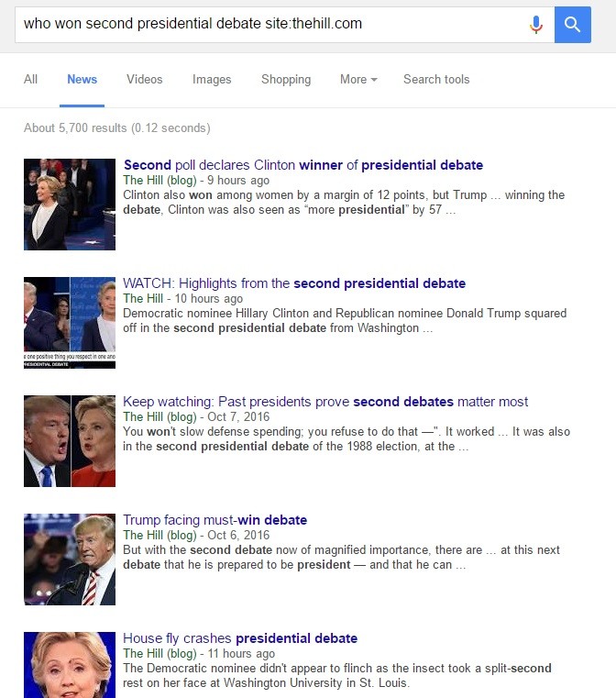Image resolution: width=616 pixels, height=698 pixels.
Task: Open 'Second poll declares Clinton winner' article
Action: (x=303, y=165)
